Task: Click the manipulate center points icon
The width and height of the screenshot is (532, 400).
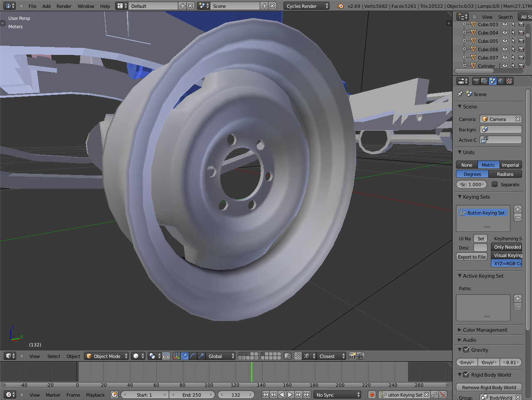Action: [166, 356]
